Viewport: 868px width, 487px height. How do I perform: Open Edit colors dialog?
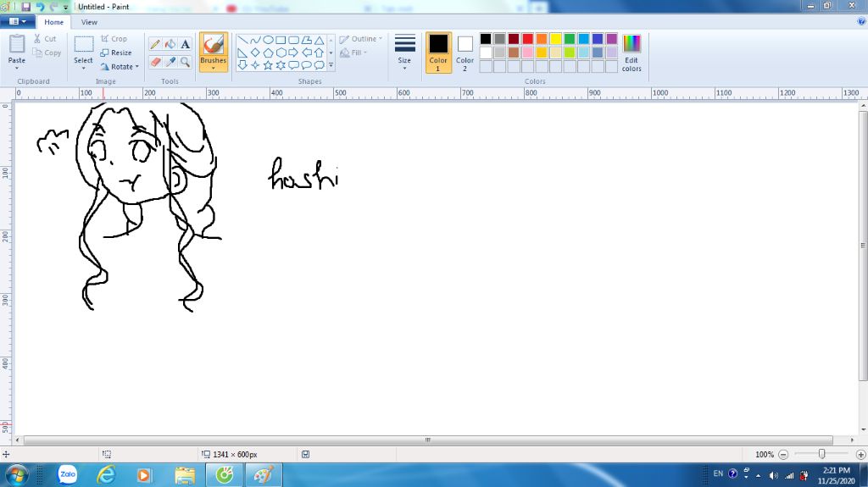point(632,53)
